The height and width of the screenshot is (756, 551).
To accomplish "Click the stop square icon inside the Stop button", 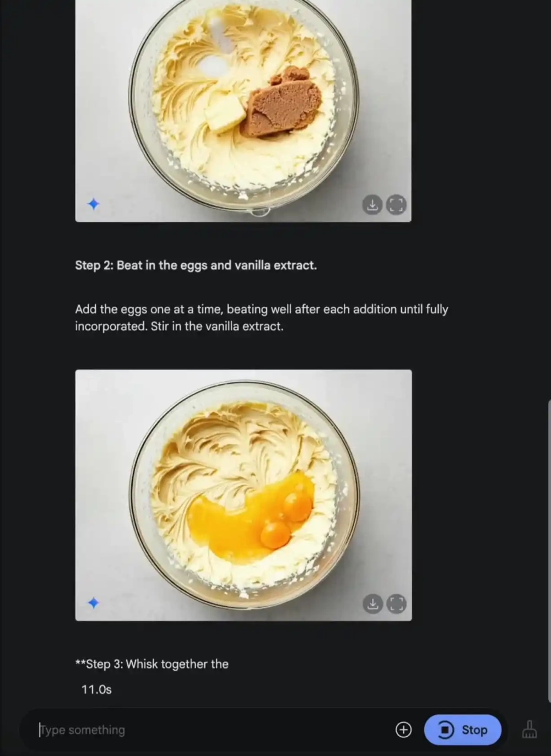I will pos(446,730).
